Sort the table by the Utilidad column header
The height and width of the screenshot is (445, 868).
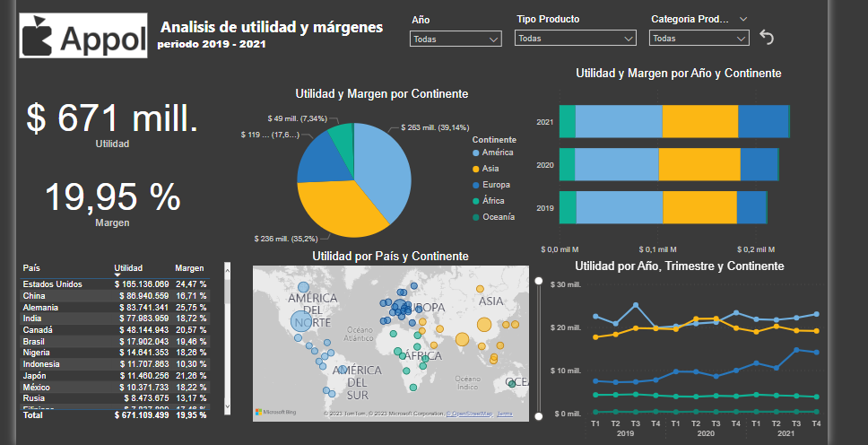pos(128,268)
